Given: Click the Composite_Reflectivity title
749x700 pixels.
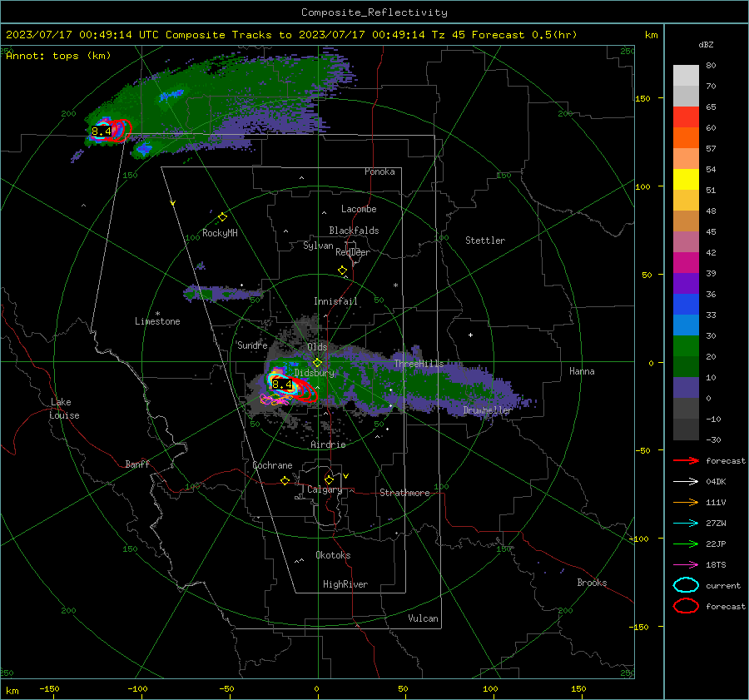Looking at the screenshot, I should (x=374, y=12).
